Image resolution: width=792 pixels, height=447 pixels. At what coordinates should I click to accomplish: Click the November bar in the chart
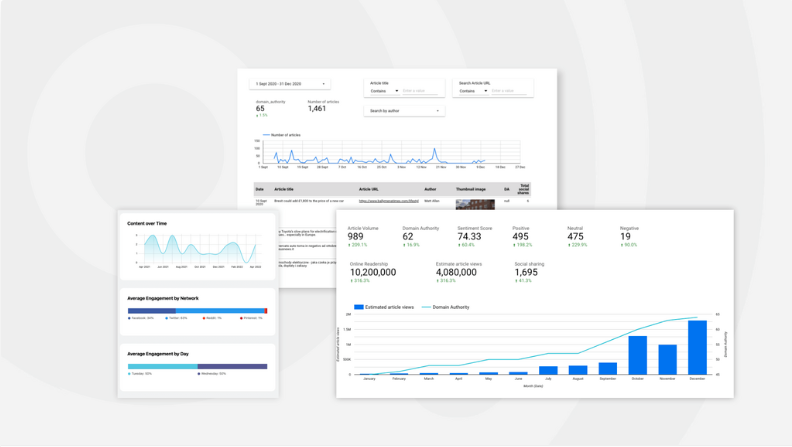click(x=667, y=360)
